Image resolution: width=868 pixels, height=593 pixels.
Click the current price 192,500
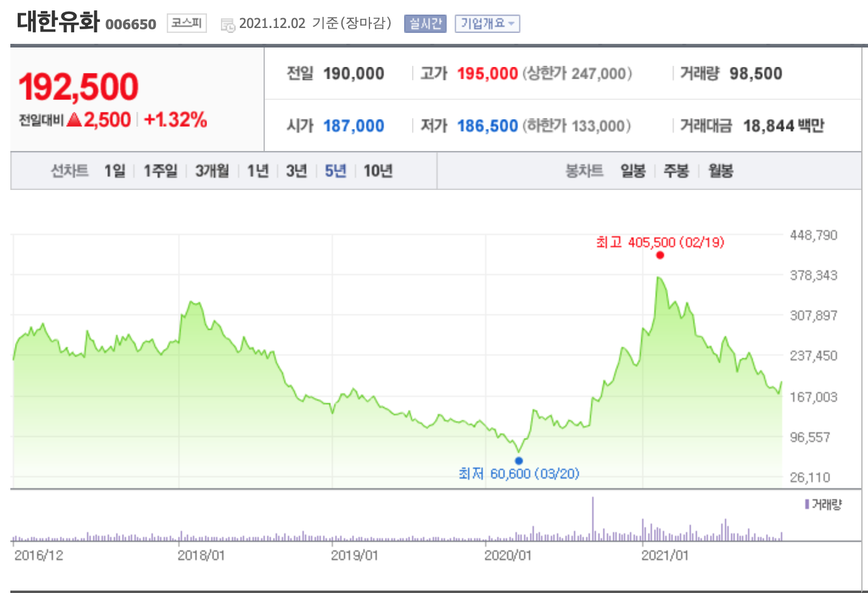click(x=79, y=86)
